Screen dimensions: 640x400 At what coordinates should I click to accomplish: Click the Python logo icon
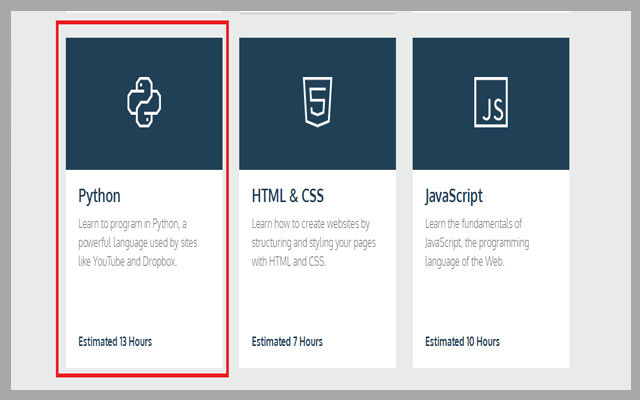(144, 102)
